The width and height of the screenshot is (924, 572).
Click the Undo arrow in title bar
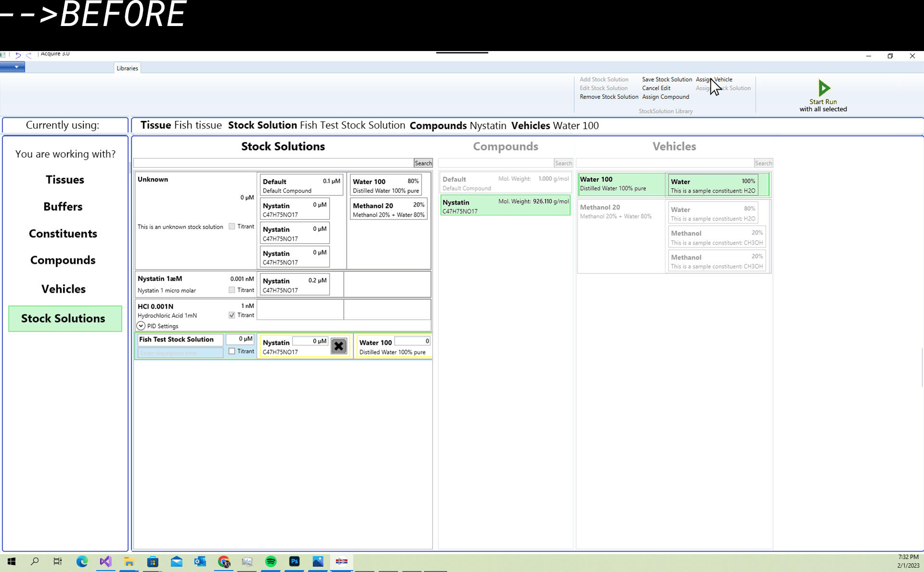click(x=18, y=55)
